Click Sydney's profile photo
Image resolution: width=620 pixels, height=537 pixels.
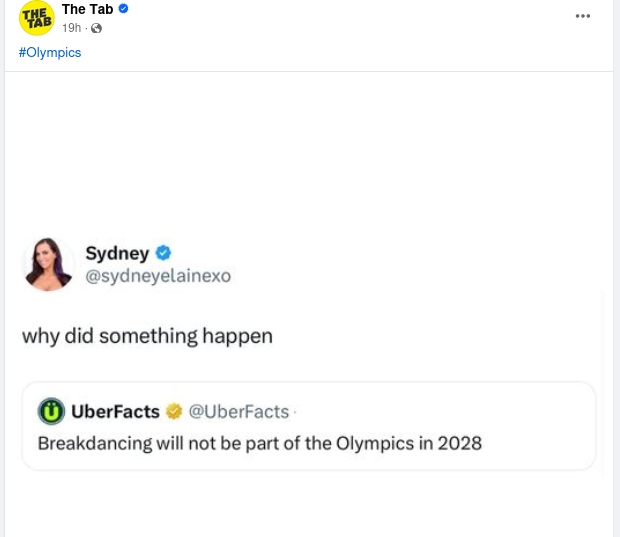pos(48,264)
